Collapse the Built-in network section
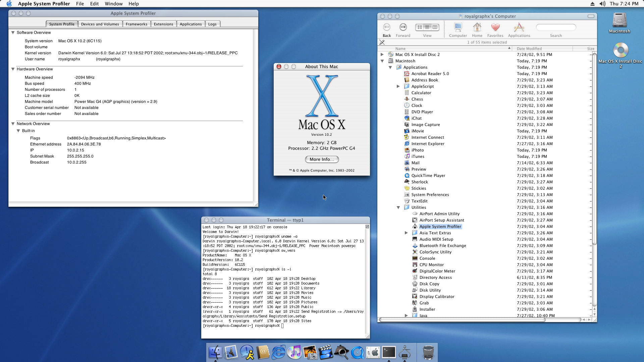644x362 pixels. coord(18,131)
